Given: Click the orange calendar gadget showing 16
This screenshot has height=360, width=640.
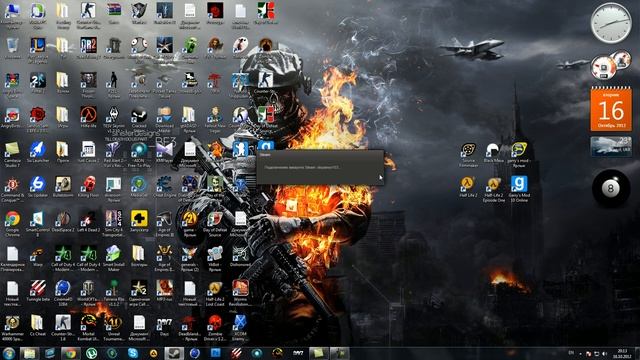Looking at the screenshot, I should [x=611, y=109].
